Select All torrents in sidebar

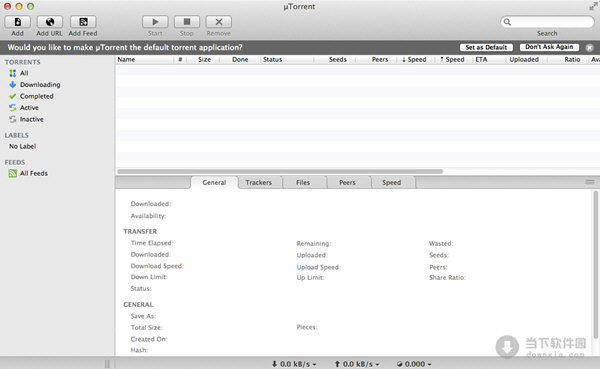(x=24, y=73)
